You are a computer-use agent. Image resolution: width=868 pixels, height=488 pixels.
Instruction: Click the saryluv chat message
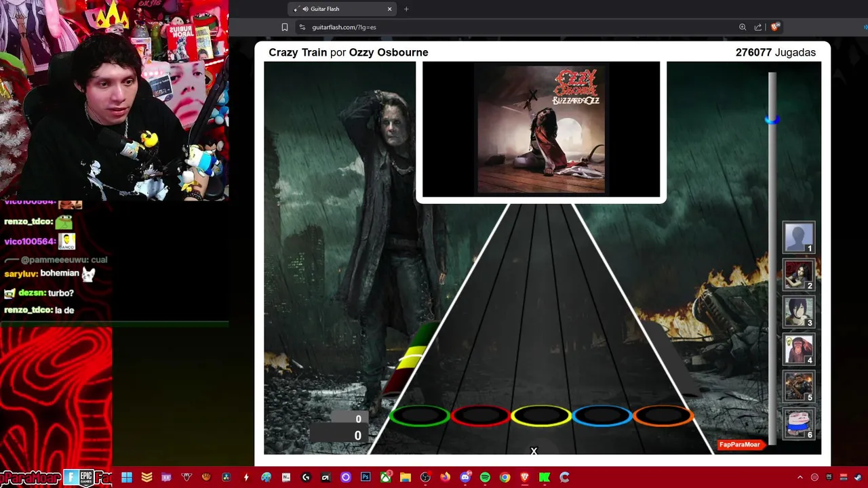tap(50, 274)
